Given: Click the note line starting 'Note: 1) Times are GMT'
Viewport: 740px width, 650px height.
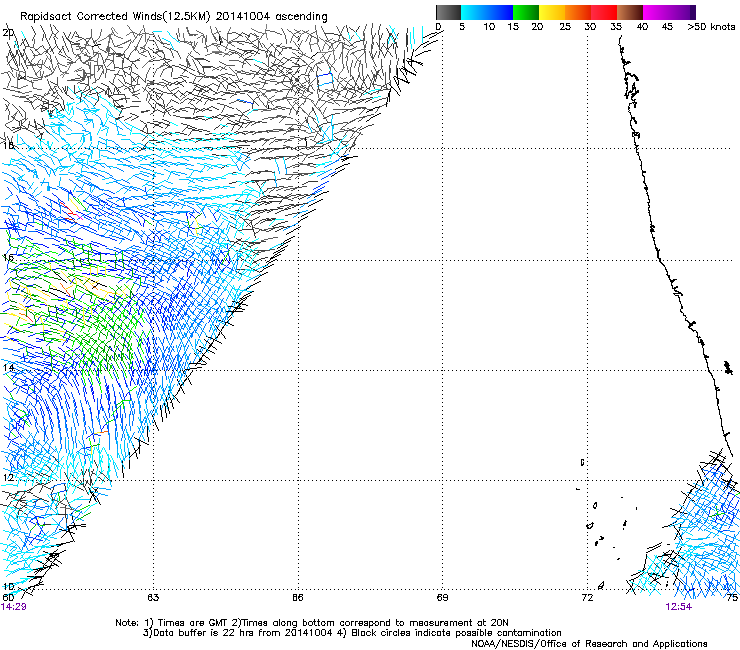Looking at the screenshot, I should point(312,623).
